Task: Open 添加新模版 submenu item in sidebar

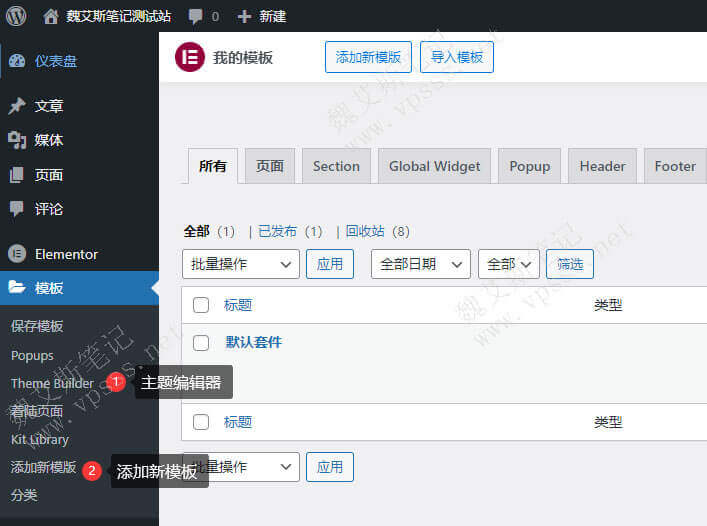Action: pyautogui.click(x=43, y=467)
